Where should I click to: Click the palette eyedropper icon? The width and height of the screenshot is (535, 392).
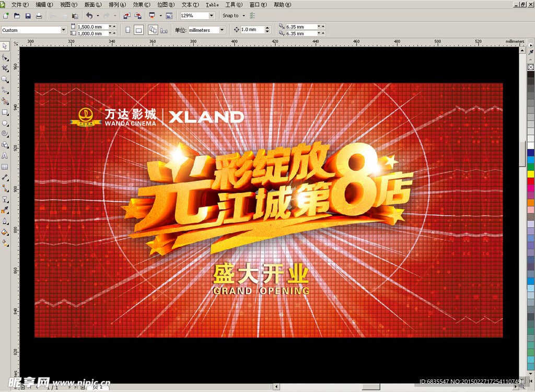(531, 52)
